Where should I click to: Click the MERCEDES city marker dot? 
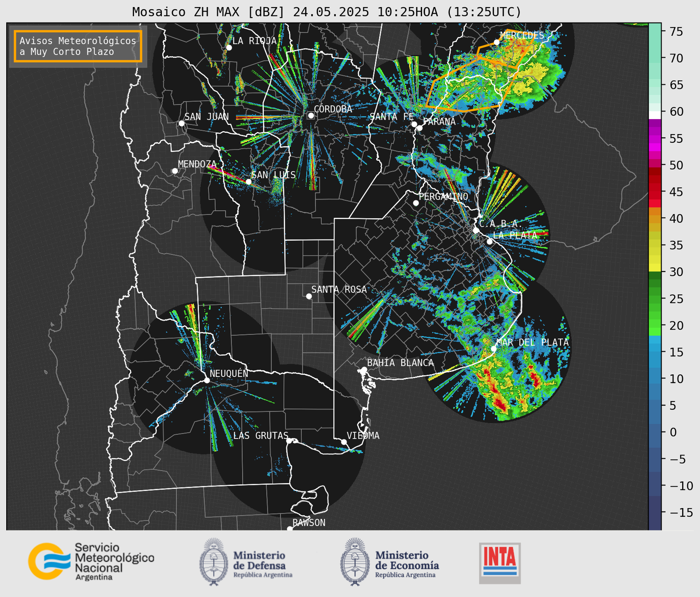496,42
